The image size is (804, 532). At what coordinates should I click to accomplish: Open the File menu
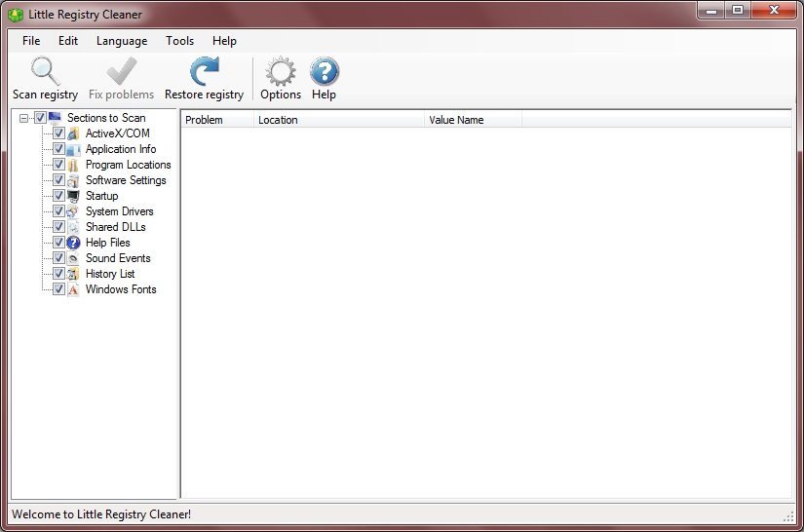[x=31, y=41]
